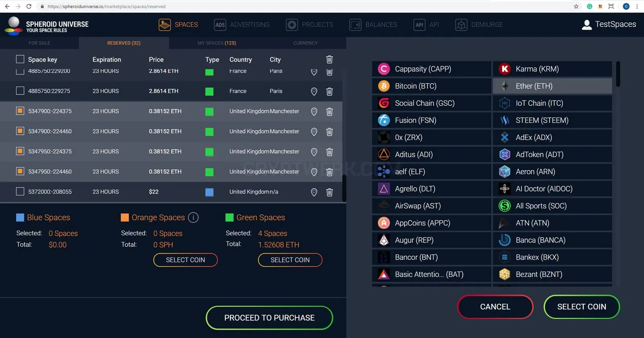Choose AirSwap (AST) coin
The image size is (644, 338).
pyautogui.click(x=431, y=206)
